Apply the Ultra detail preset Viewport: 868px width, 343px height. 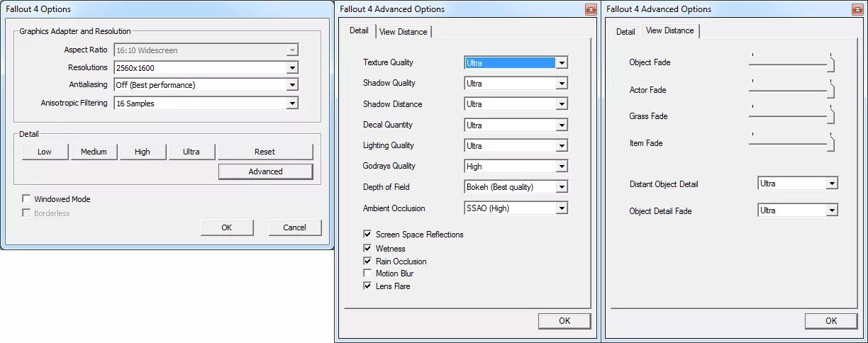point(191,152)
